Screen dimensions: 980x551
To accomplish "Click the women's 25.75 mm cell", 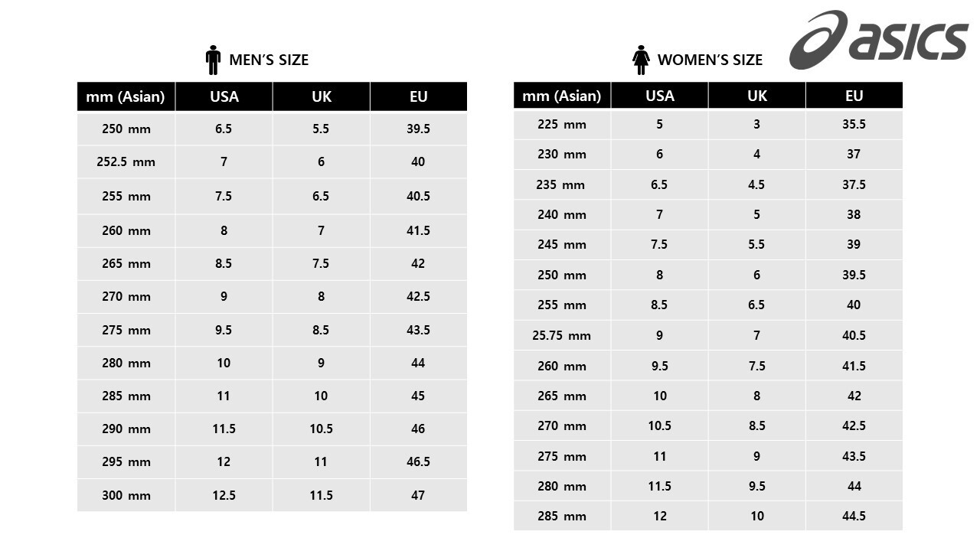I will pyautogui.click(x=562, y=335).
